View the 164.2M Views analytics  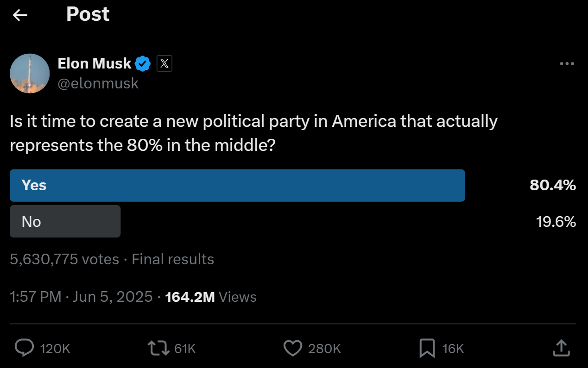point(211,297)
